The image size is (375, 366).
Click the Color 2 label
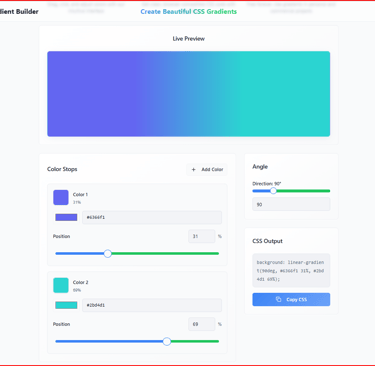[81, 282]
